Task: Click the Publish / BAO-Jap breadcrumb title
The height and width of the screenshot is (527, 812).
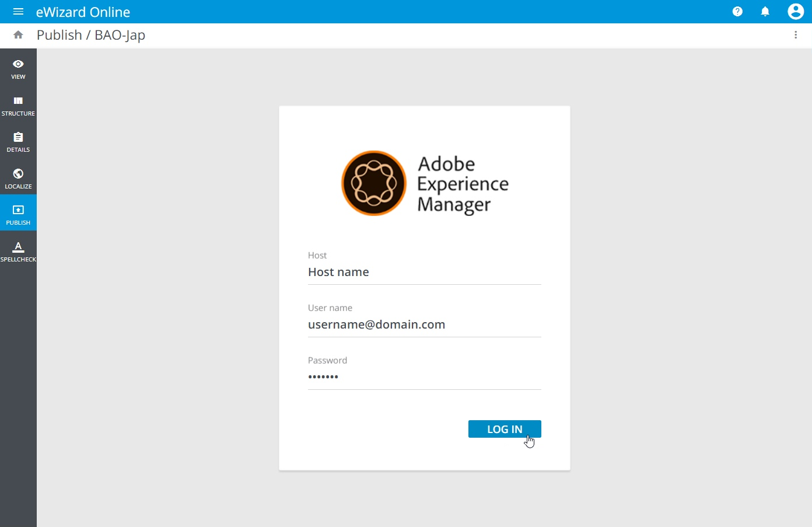Action: (91, 35)
